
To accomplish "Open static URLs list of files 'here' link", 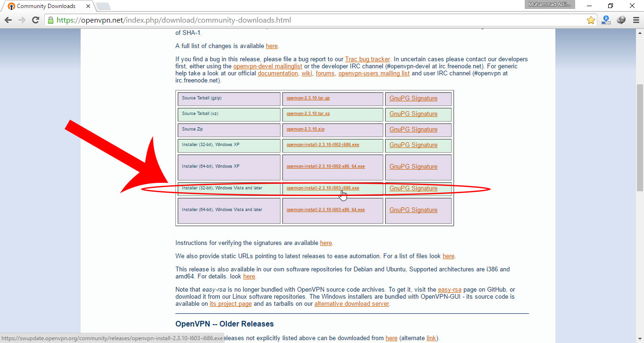I will [448, 256].
